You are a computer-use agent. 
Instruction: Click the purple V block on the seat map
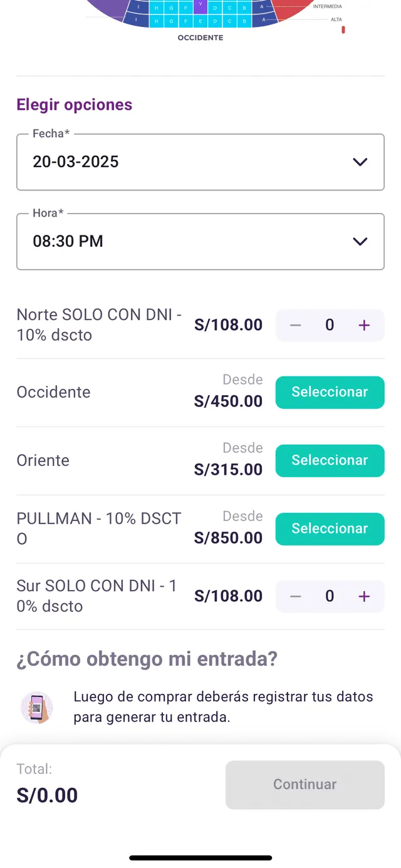tap(201, 7)
